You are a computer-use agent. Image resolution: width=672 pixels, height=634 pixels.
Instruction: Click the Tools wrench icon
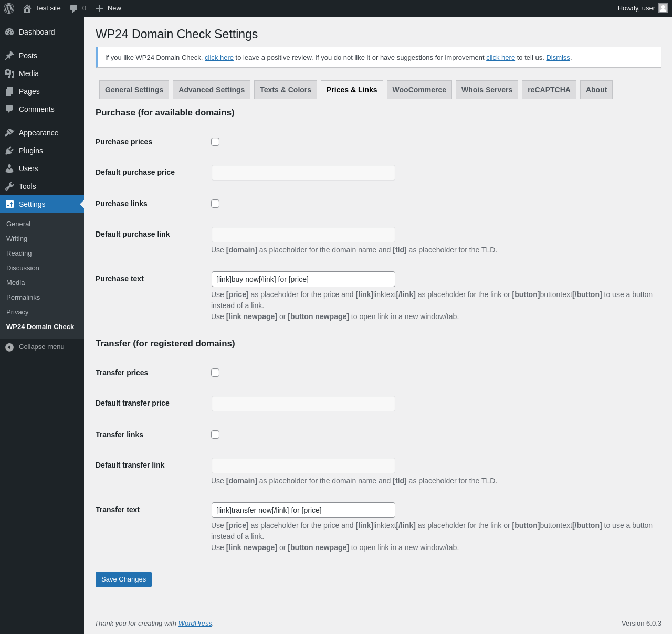tap(9, 186)
